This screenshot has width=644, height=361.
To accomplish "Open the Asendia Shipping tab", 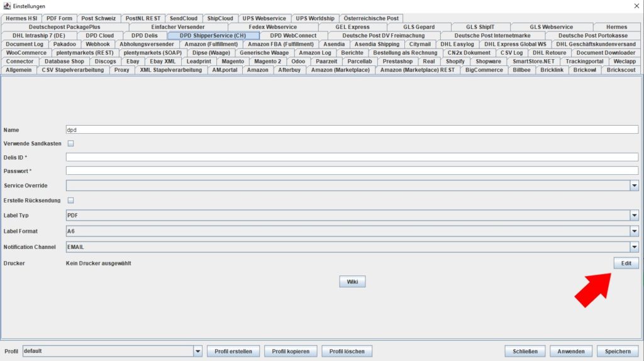I will tap(377, 44).
